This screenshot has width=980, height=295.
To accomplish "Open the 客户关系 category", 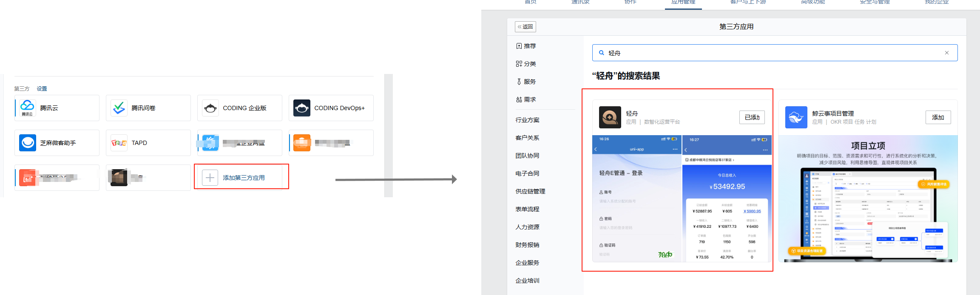I will coord(528,138).
